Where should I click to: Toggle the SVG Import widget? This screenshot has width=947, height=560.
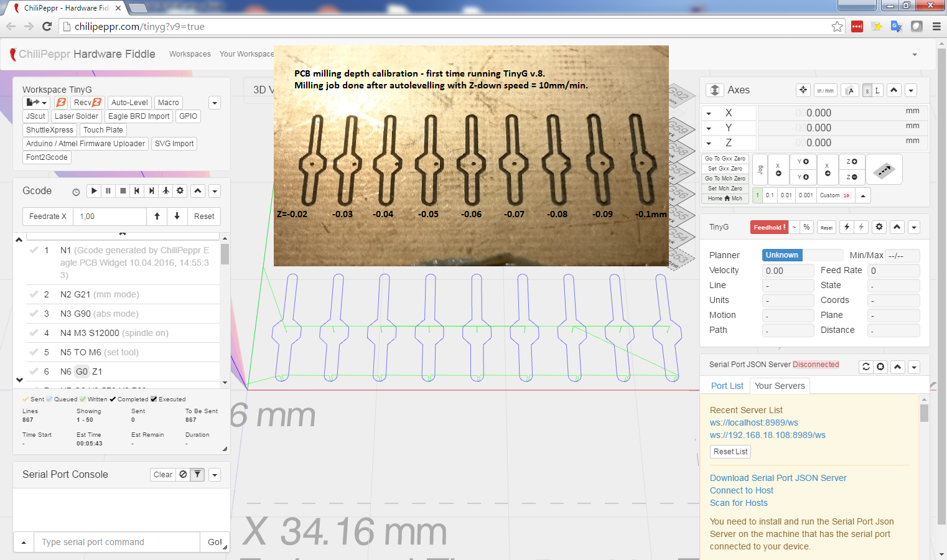click(174, 144)
